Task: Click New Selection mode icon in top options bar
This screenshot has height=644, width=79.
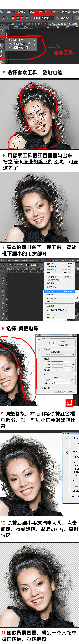Action: [x=13, y=18]
